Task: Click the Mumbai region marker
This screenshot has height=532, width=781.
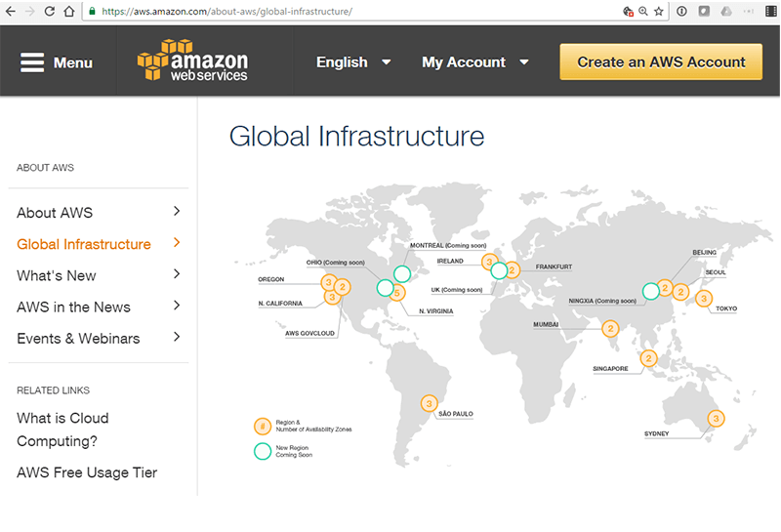Action: point(610,328)
